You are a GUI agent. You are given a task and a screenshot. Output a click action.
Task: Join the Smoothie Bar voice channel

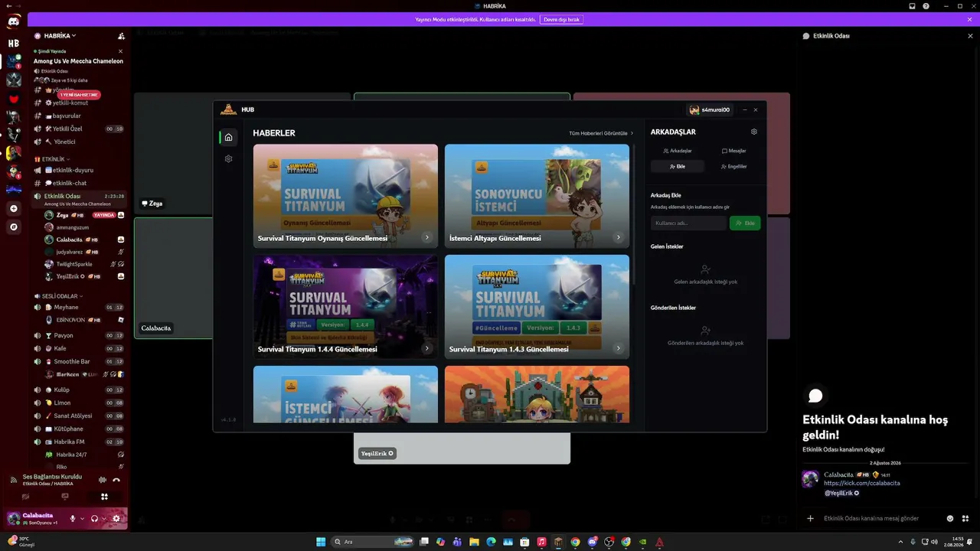pos(79,361)
